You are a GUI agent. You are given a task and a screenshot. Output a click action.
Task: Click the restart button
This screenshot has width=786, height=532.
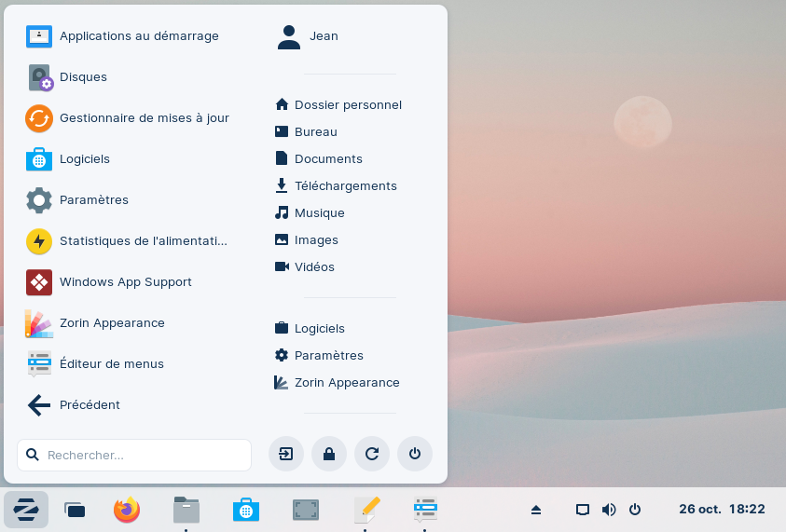[372, 454]
